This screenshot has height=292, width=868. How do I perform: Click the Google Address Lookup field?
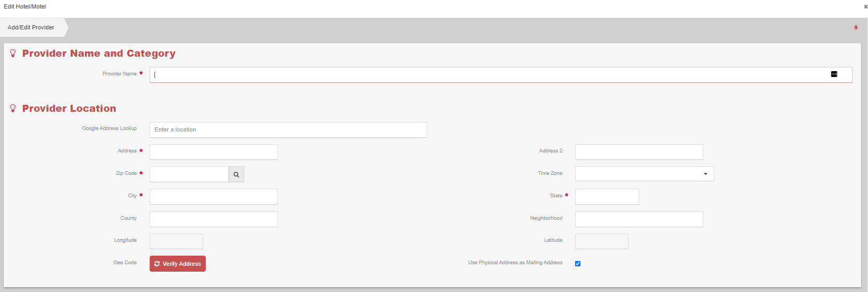tap(288, 130)
